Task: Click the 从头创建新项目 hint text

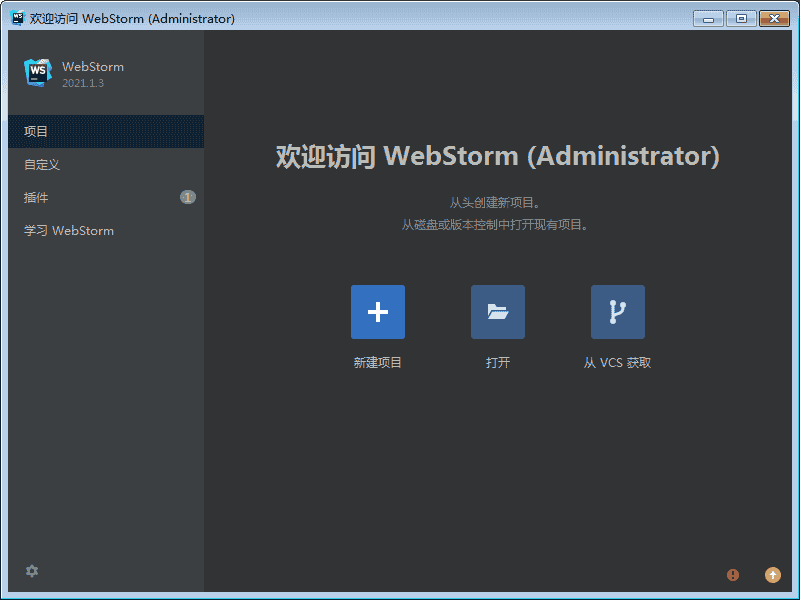Action: point(498,200)
